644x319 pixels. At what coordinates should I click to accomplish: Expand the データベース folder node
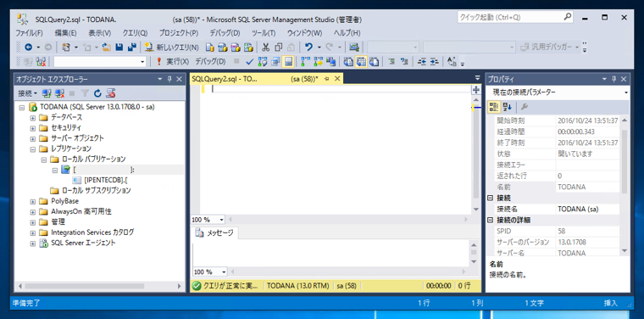[x=33, y=118]
